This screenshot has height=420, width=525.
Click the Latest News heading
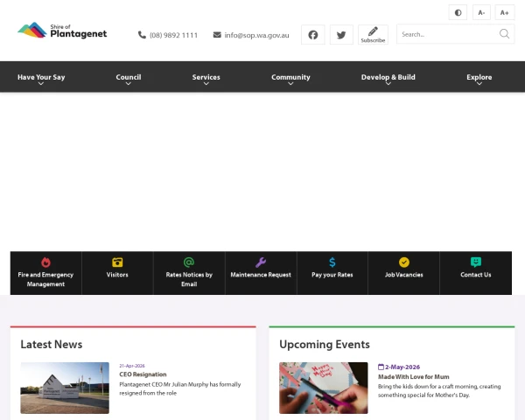click(52, 344)
